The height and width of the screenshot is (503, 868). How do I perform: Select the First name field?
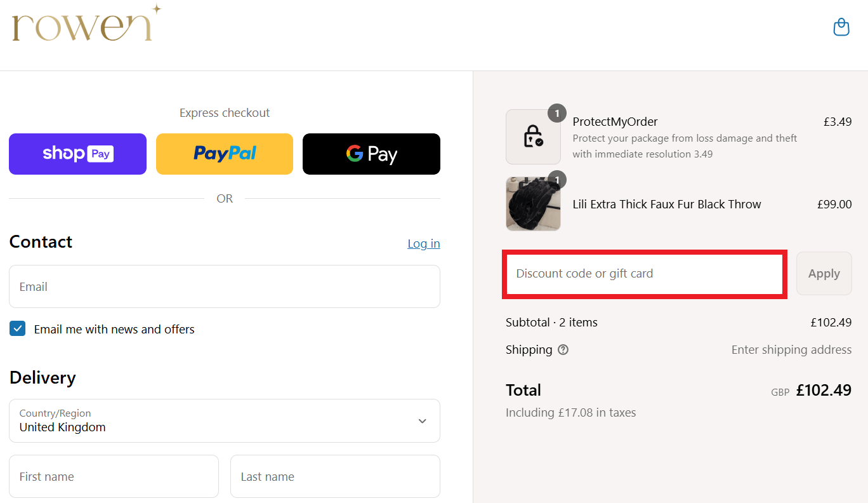[114, 476]
